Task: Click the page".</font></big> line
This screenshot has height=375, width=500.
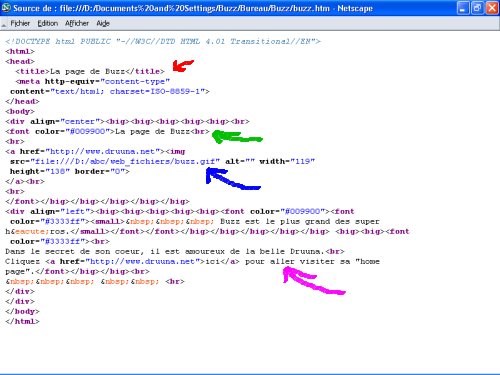Action: pyautogui.click(x=77, y=271)
